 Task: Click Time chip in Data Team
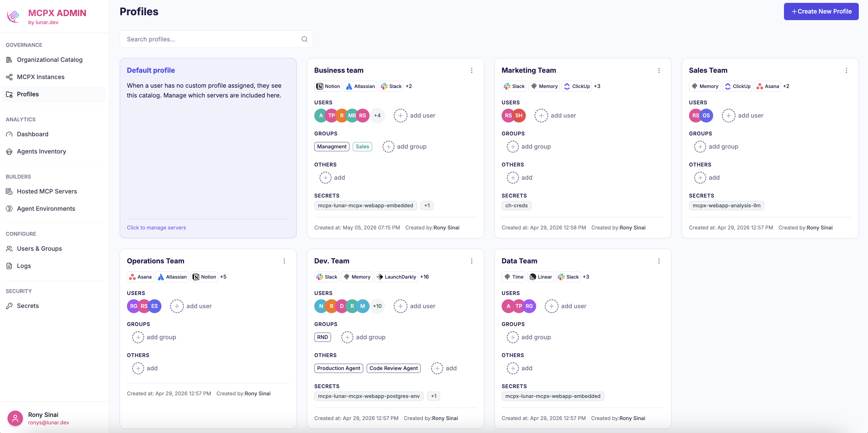click(x=513, y=277)
